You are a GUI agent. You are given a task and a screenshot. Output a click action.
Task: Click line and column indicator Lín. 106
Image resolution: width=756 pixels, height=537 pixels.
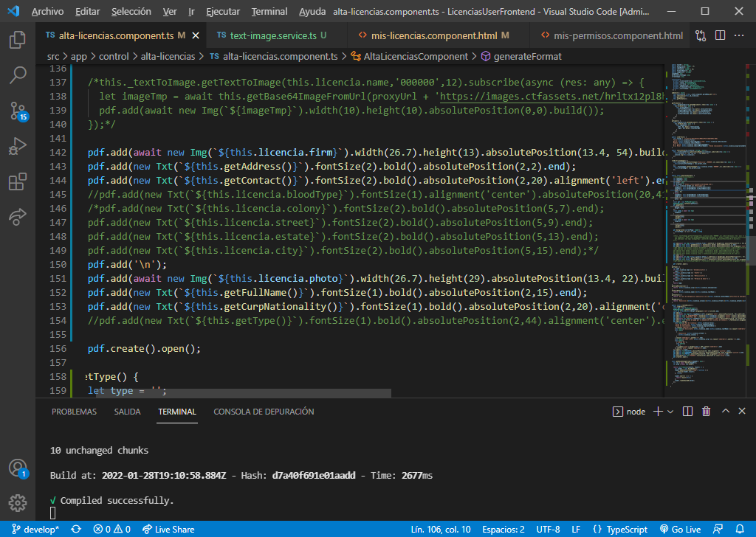pos(441,530)
